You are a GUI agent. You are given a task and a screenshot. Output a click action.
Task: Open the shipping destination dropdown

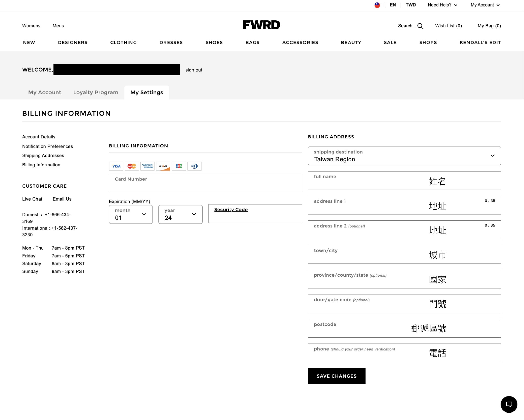pyautogui.click(x=404, y=156)
